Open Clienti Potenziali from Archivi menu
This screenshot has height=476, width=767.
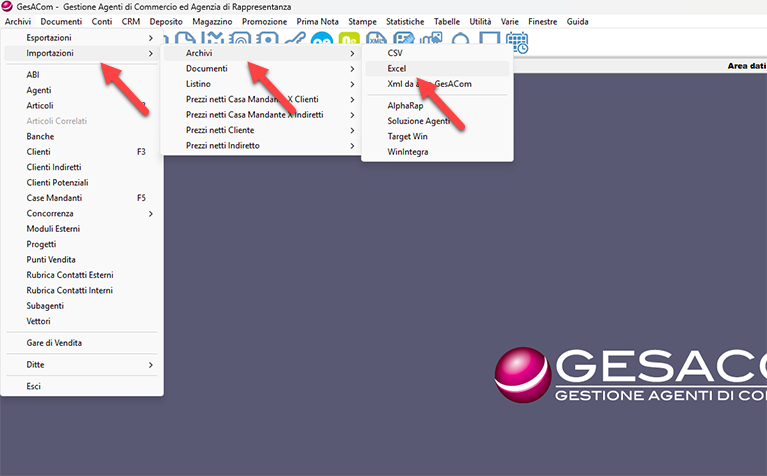(58, 183)
